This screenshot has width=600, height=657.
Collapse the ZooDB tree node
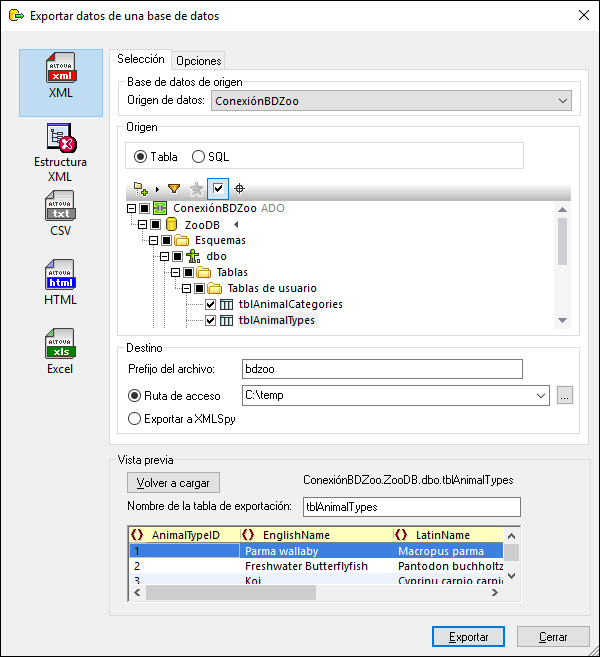[142, 226]
